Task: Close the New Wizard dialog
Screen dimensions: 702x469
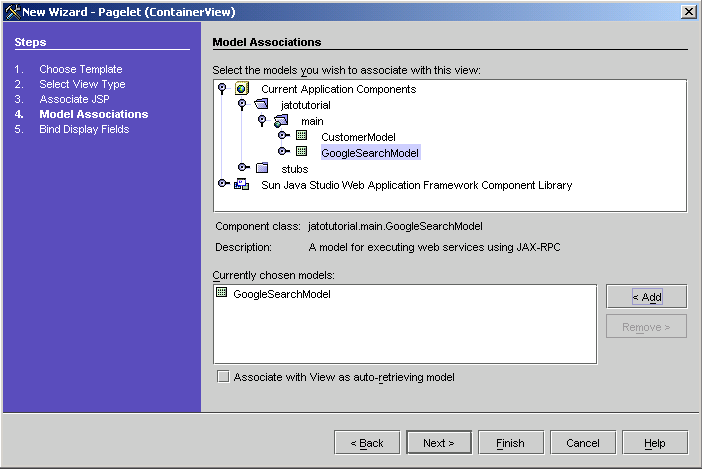Action: [x=689, y=12]
